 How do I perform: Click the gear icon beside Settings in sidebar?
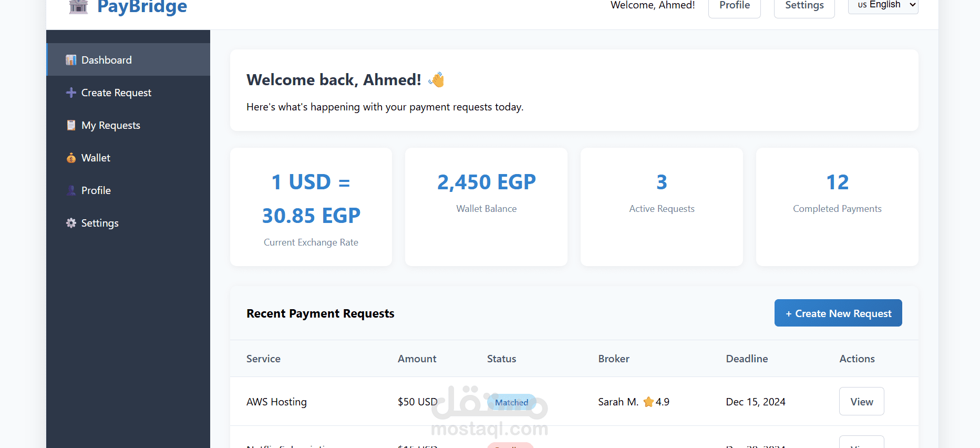pos(71,223)
